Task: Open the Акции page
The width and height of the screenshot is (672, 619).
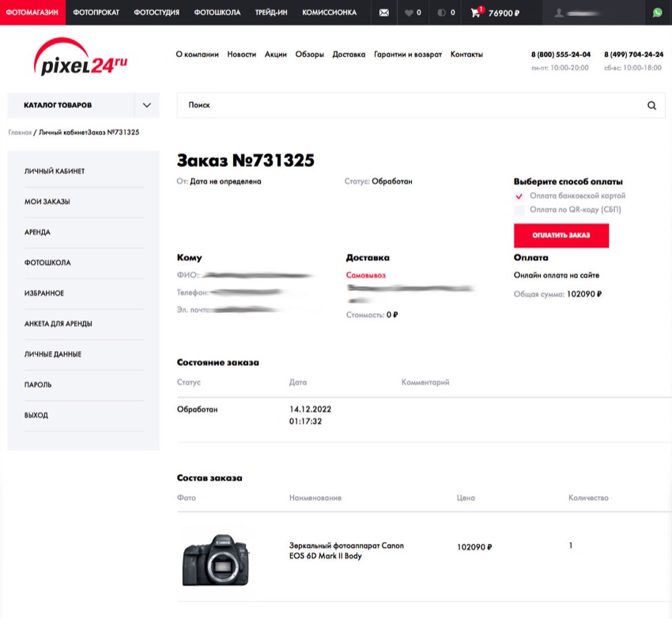Action: coord(275,55)
